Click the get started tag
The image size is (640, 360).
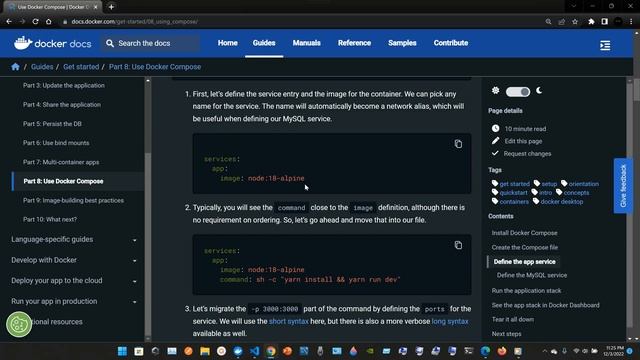pos(514,184)
